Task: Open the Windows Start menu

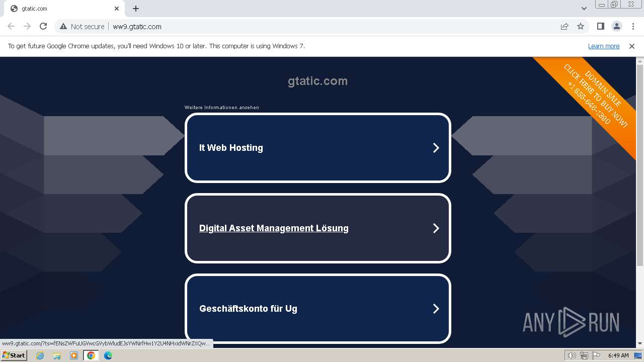Action: click(14, 355)
